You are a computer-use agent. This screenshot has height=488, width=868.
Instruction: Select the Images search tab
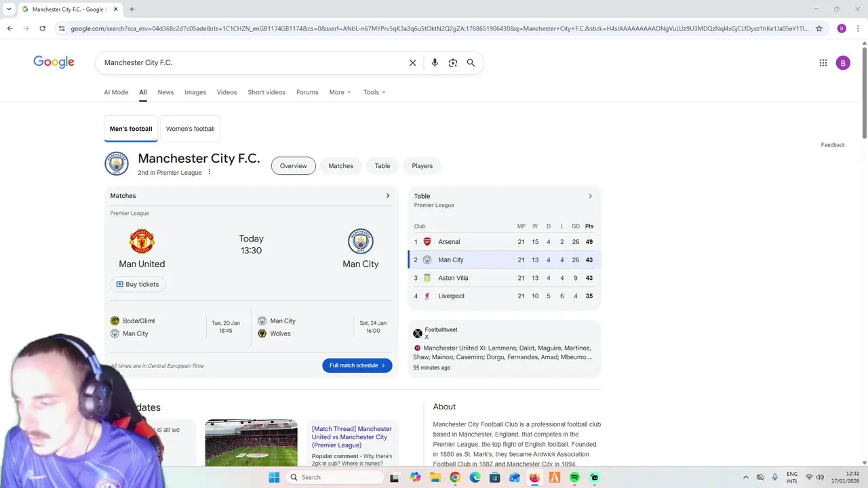(x=195, y=92)
